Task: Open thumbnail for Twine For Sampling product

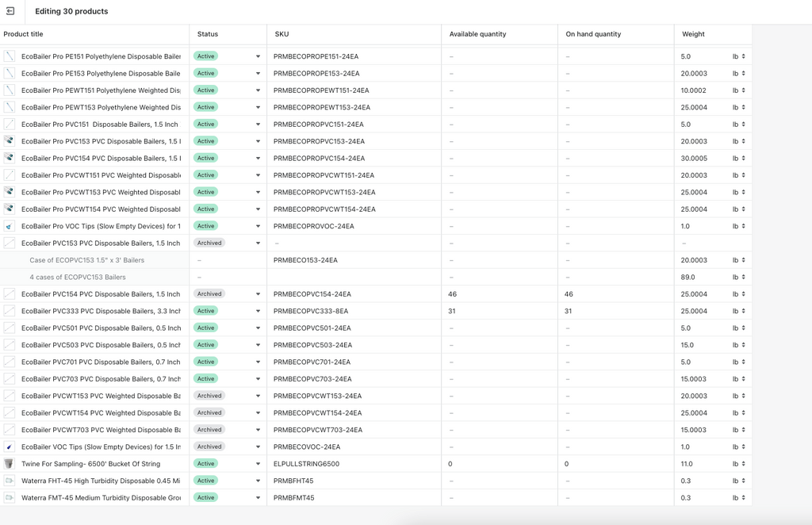Action: tap(10, 464)
